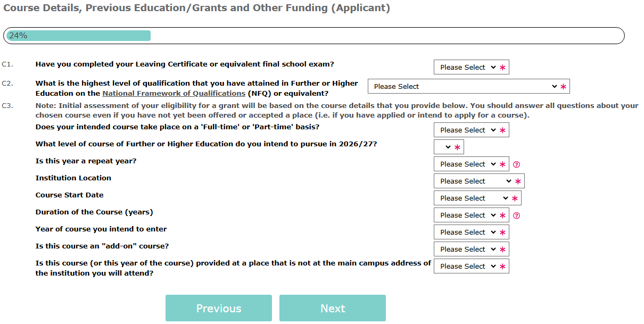This screenshot has height=324, width=644.
Task: Click help icon beside repeat year question
Action: tap(516, 164)
